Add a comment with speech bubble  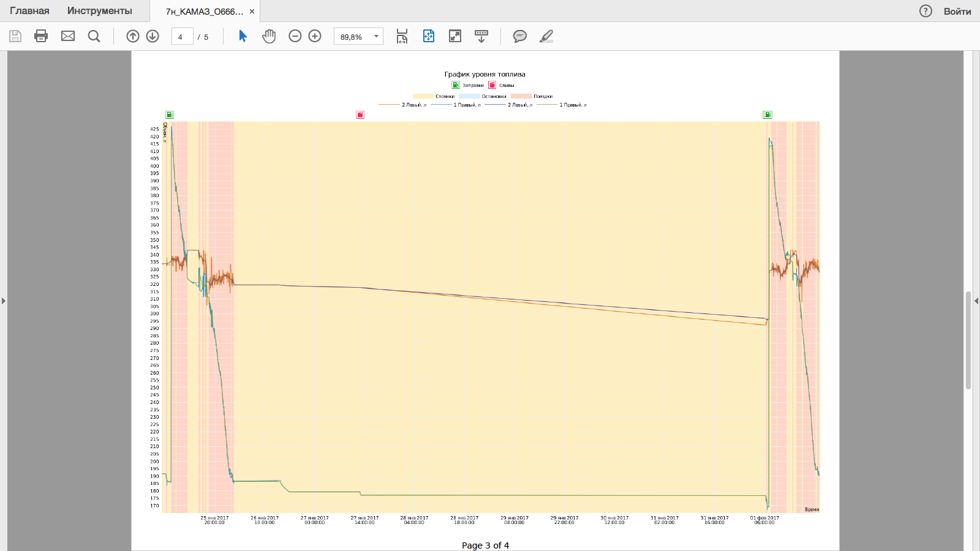coord(519,36)
